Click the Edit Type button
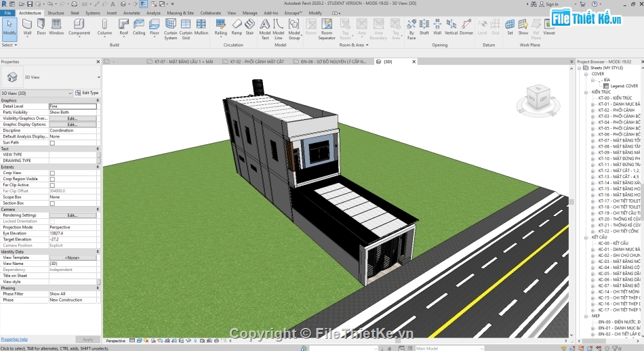This screenshot has width=644, height=351. [x=87, y=93]
